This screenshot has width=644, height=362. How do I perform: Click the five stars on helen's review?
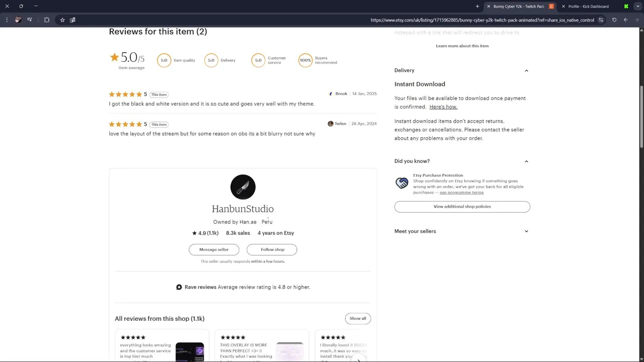click(125, 124)
